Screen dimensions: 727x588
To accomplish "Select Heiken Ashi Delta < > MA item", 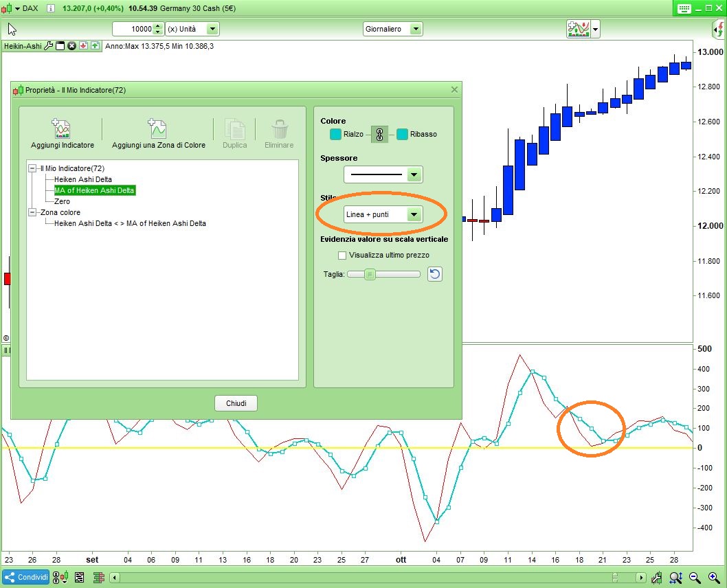I will (130, 223).
